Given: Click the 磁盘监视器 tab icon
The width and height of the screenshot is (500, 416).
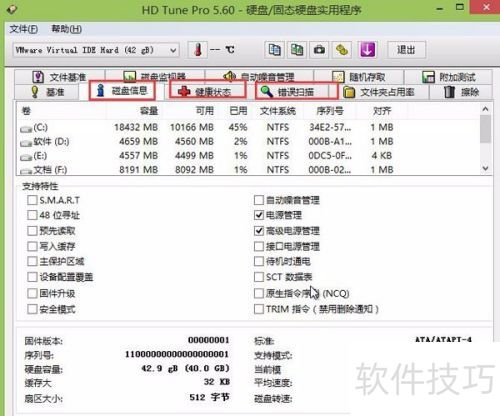Looking at the screenshot, I should coord(129,77).
